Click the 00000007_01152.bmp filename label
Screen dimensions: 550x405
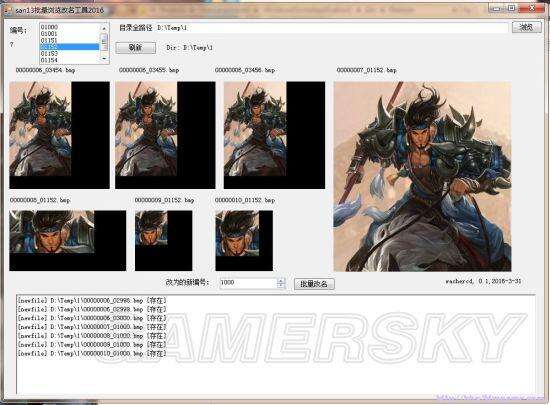pos(367,70)
